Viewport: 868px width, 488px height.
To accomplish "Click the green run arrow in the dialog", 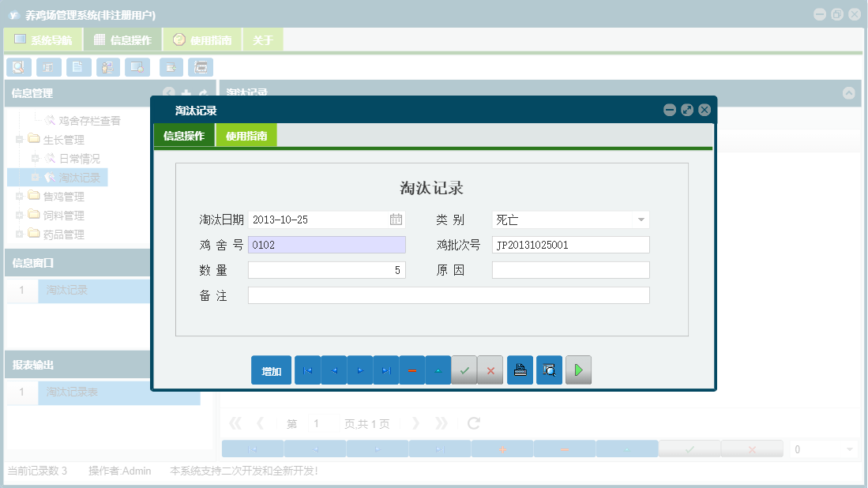I will coord(578,370).
